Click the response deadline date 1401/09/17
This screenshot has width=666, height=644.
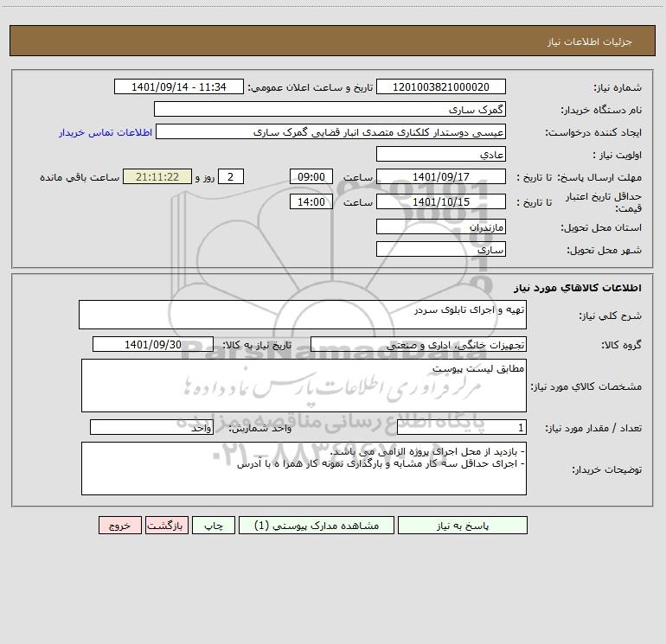pyautogui.click(x=441, y=177)
